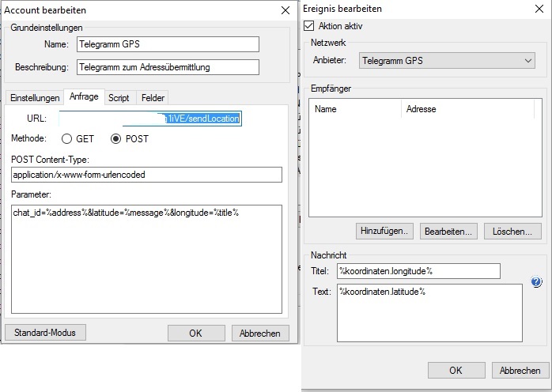This screenshot has height=392, width=552.
Task: Select the Anfrage tab
Action: pos(84,97)
